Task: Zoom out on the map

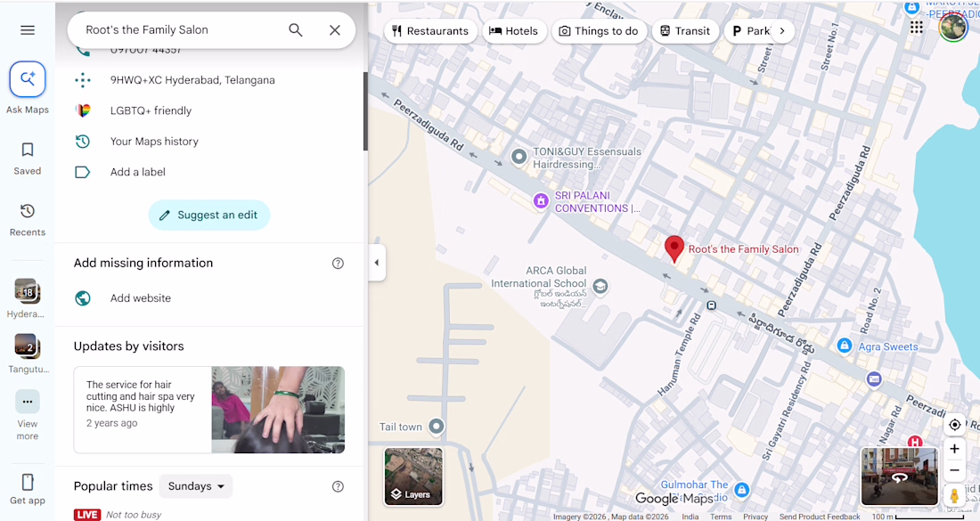Action: click(954, 469)
